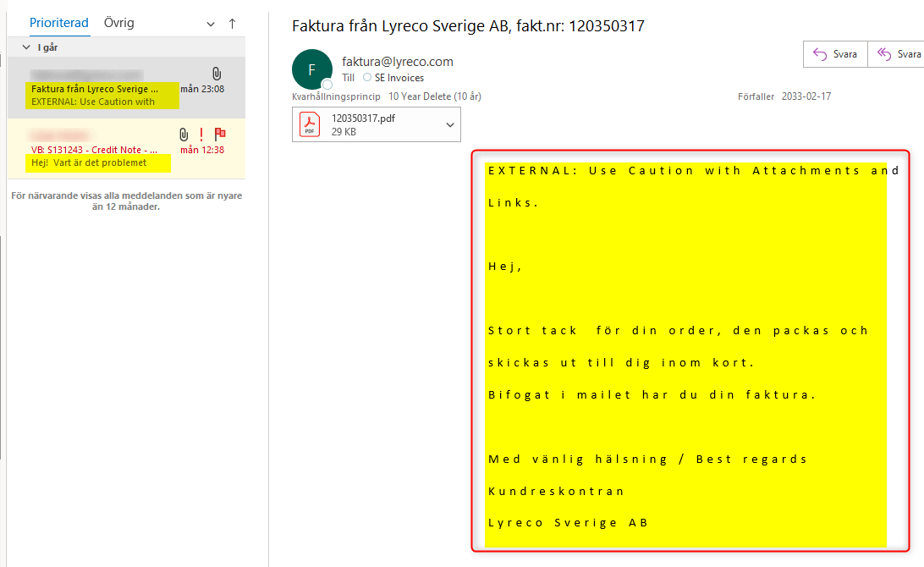Click the recipient SE Invoices

pyautogui.click(x=399, y=78)
